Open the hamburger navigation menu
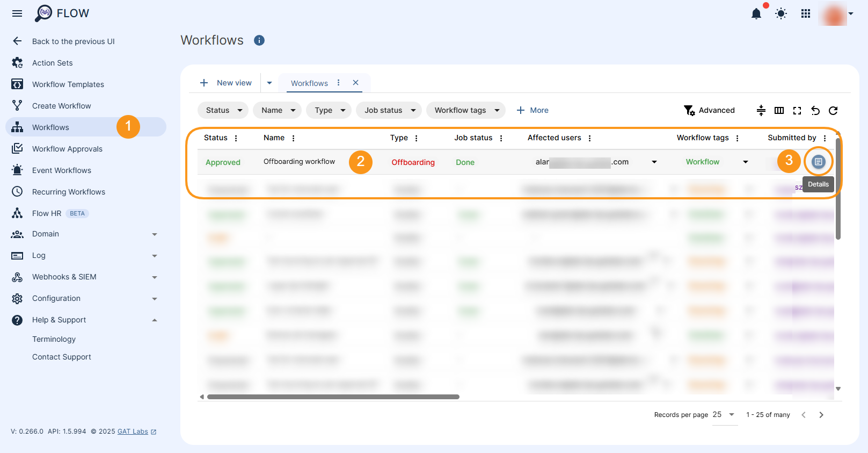Screen dimensions: 868x453 [x=17, y=13]
